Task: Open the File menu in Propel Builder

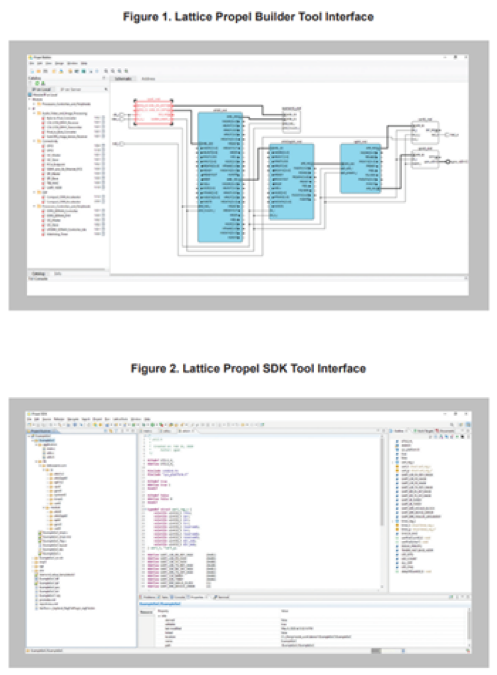Action: click(x=31, y=63)
